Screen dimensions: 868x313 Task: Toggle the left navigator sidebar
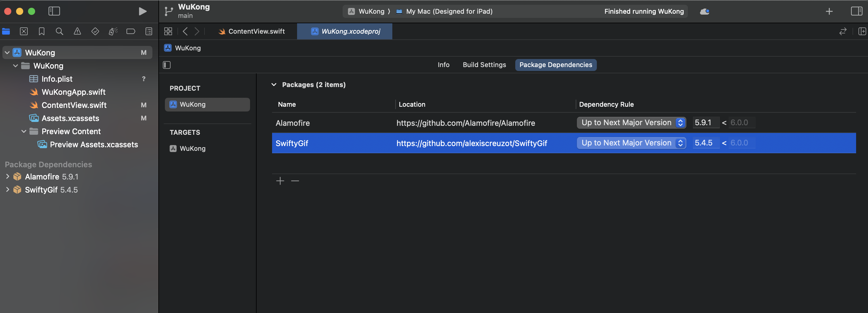coord(54,11)
